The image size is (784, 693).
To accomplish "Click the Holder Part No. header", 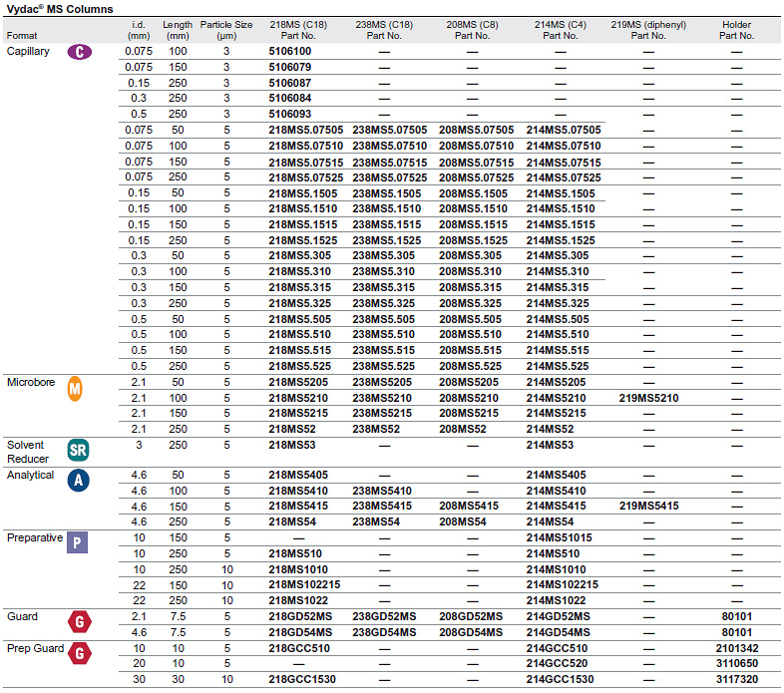I will click(736, 30).
